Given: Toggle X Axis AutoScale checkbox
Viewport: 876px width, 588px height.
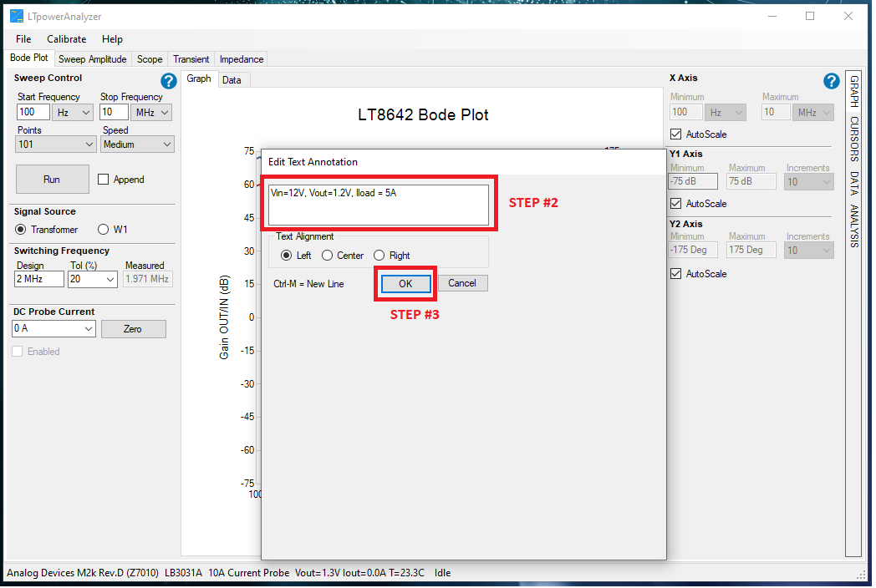Looking at the screenshot, I should (x=675, y=134).
